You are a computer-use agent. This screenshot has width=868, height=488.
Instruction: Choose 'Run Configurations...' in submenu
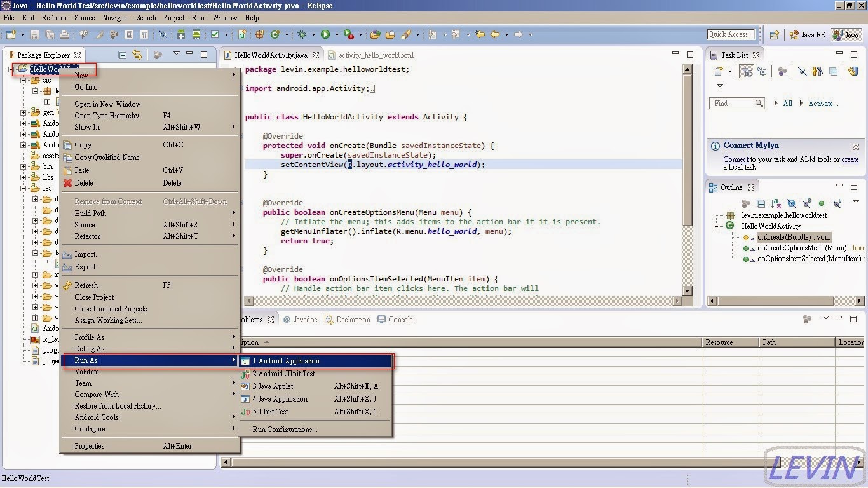[285, 430]
